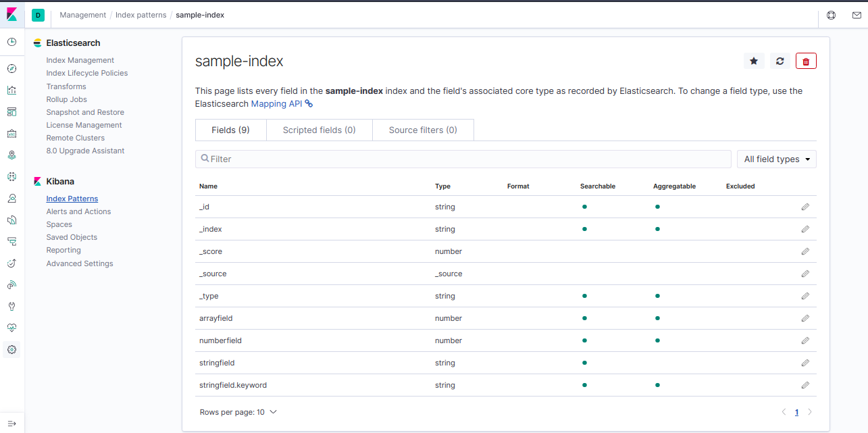This screenshot has height=433, width=868.
Task: Open the newsfeed envelope icon
Action: (857, 14)
